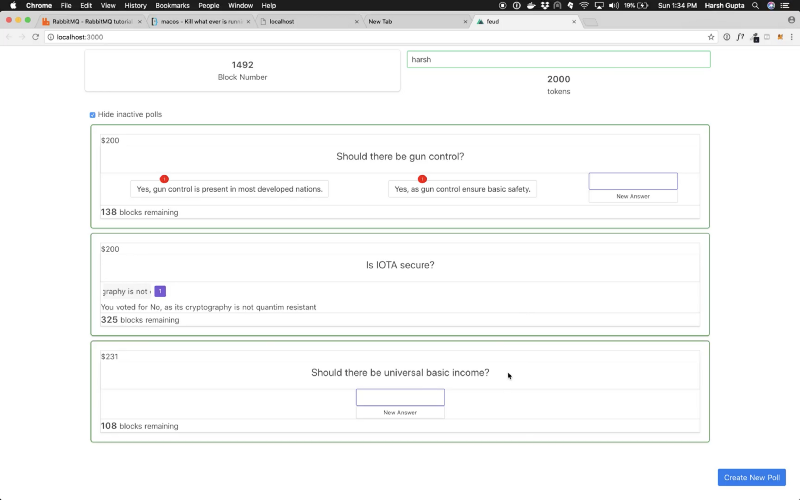Click the 'Is IOTA secure?' poll title
The height and width of the screenshot is (500, 800).
[x=400, y=265]
